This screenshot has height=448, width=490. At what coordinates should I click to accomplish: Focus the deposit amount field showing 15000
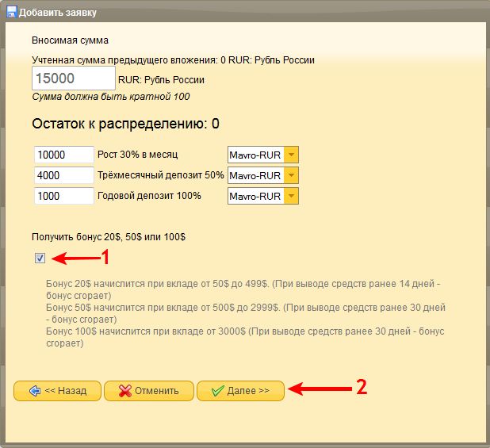pyautogui.click(x=74, y=78)
